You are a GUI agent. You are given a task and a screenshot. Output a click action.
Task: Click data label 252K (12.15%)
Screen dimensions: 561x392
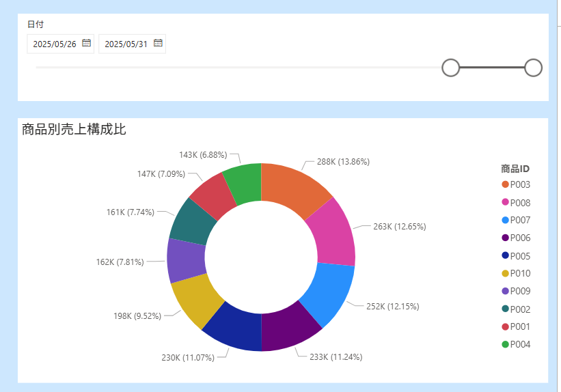click(x=392, y=307)
